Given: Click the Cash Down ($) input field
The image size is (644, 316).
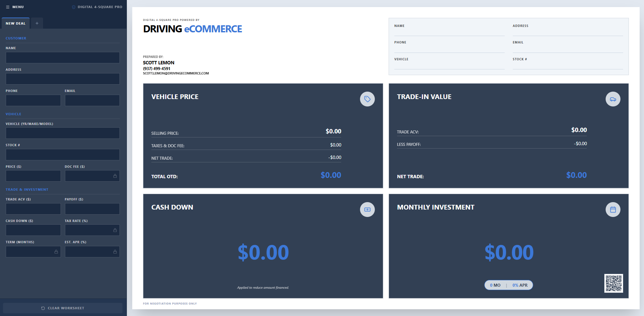Looking at the screenshot, I should [x=33, y=230].
